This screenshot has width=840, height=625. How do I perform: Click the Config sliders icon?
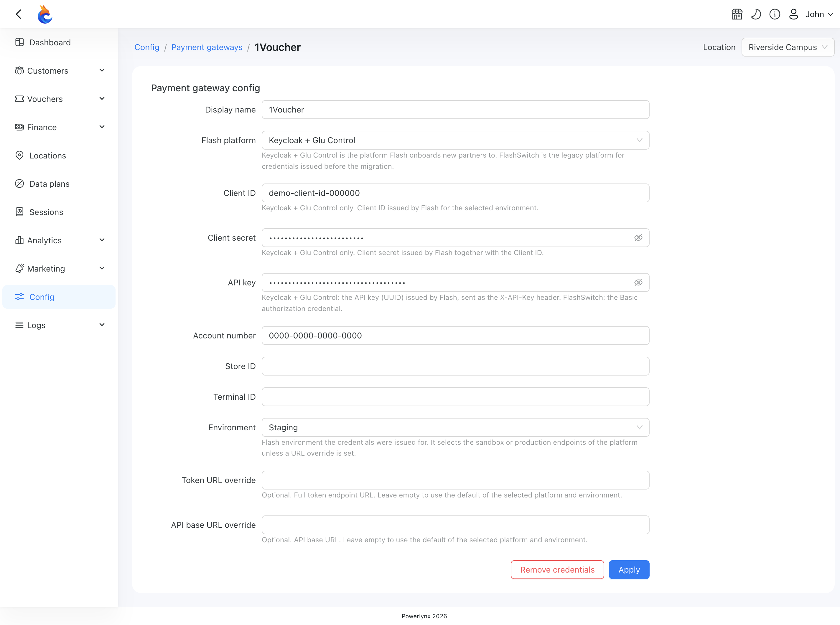(x=19, y=297)
